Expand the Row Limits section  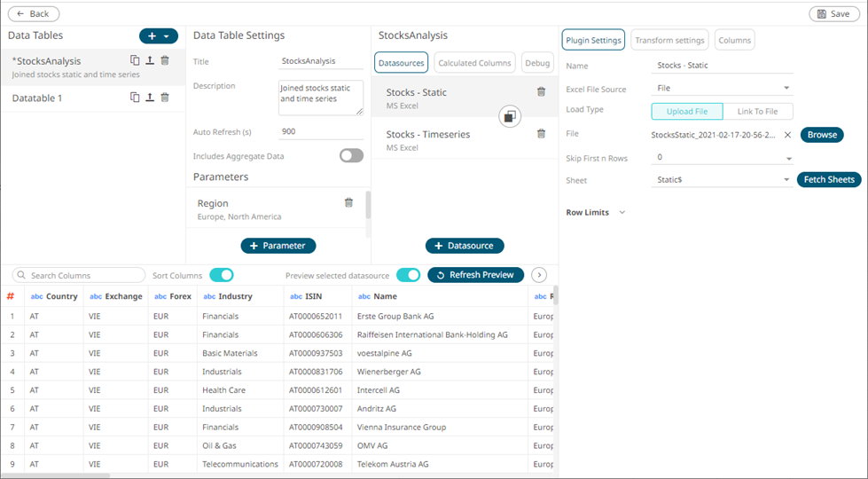click(622, 213)
